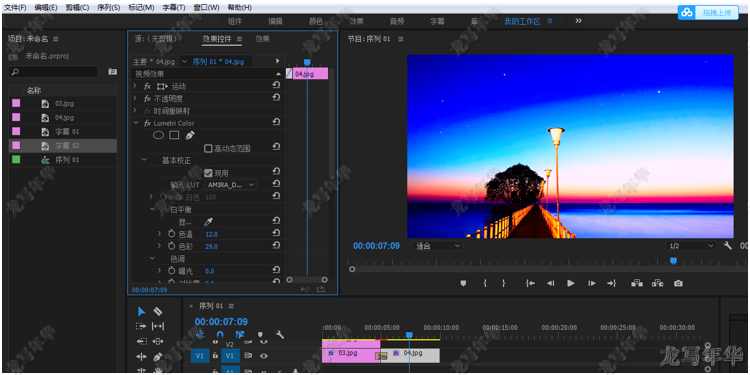750x375 pixels.
Task: Expand the Time Remapping effect
Action: click(x=135, y=111)
